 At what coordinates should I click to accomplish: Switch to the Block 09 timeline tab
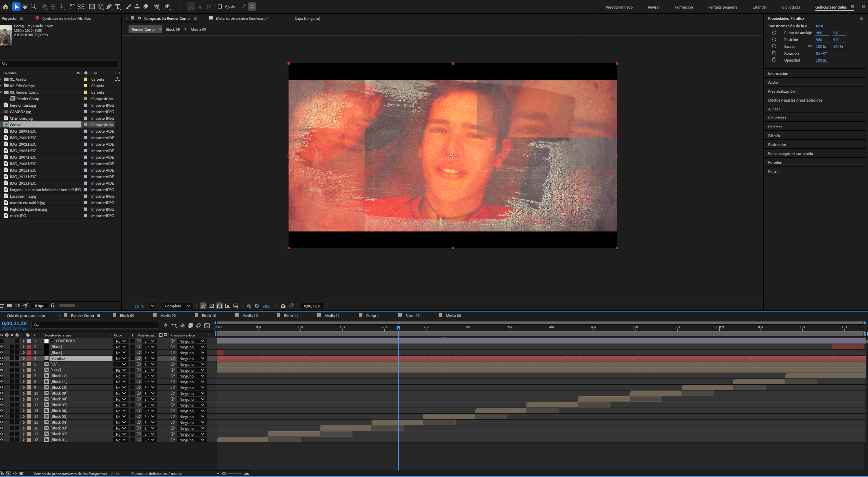[x=127, y=316]
